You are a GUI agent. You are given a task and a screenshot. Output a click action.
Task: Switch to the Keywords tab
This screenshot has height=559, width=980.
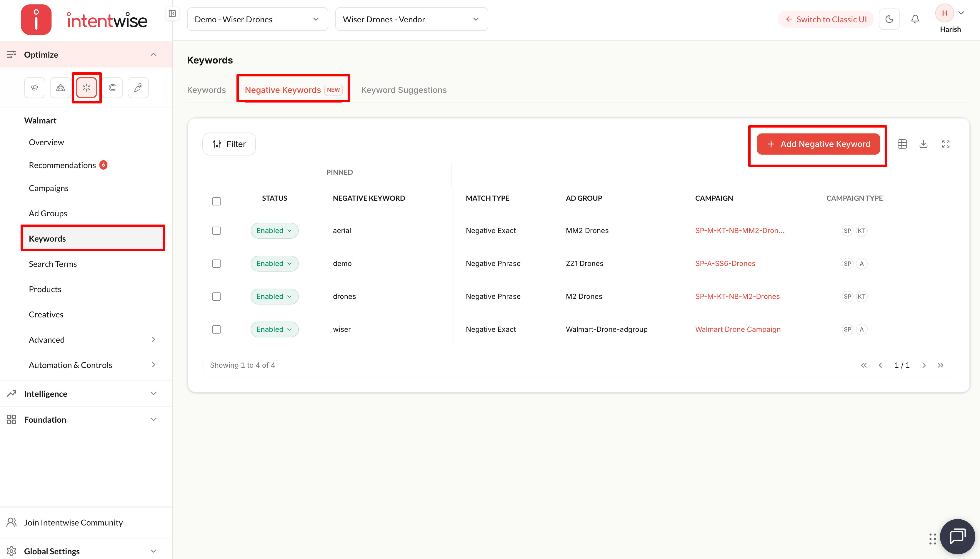[x=206, y=90]
